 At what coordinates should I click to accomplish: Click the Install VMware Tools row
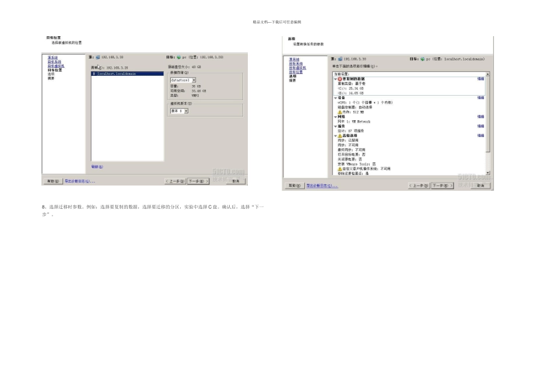tap(356, 164)
